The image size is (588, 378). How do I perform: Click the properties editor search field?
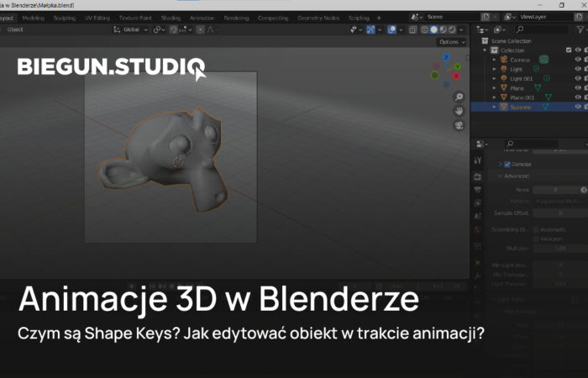coord(531,144)
